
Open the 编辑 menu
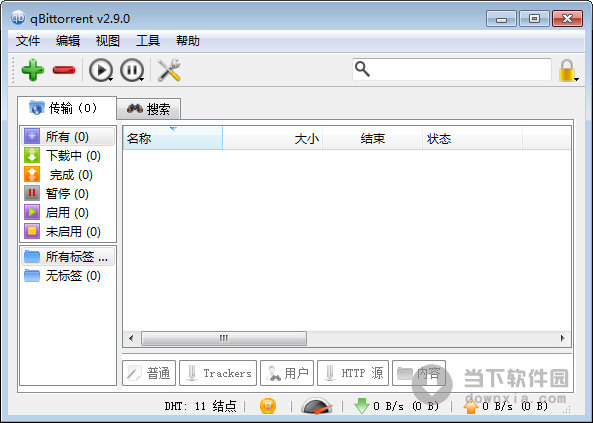68,40
